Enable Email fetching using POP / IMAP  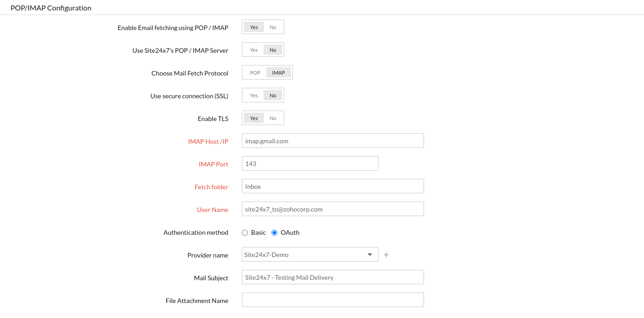coord(254,27)
